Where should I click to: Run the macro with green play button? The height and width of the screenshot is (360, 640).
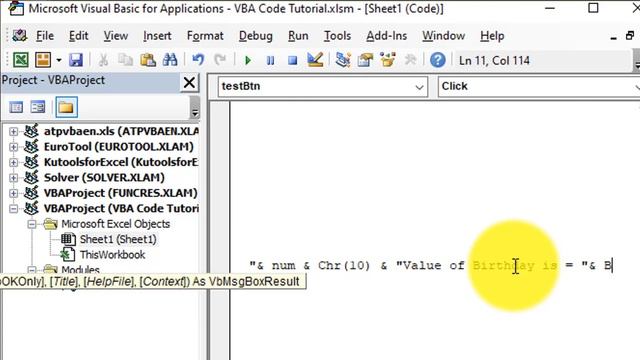click(x=248, y=60)
